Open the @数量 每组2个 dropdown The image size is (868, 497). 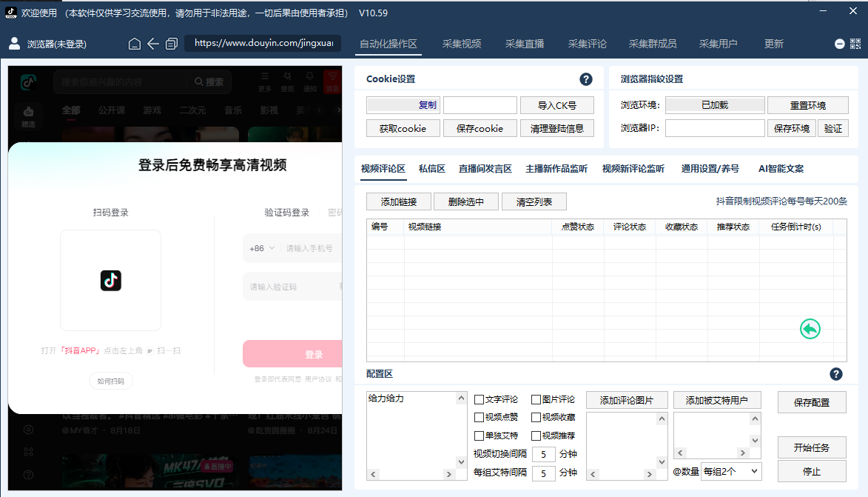click(731, 472)
